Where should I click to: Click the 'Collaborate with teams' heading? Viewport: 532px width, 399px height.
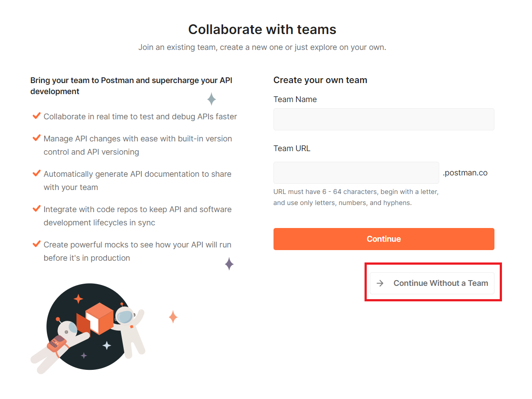pyautogui.click(x=262, y=29)
